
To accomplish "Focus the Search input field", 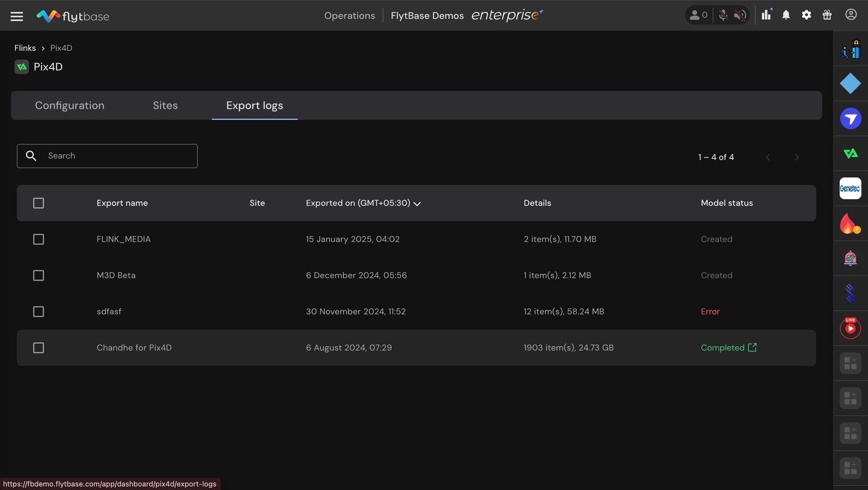I will click(x=107, y=156).
